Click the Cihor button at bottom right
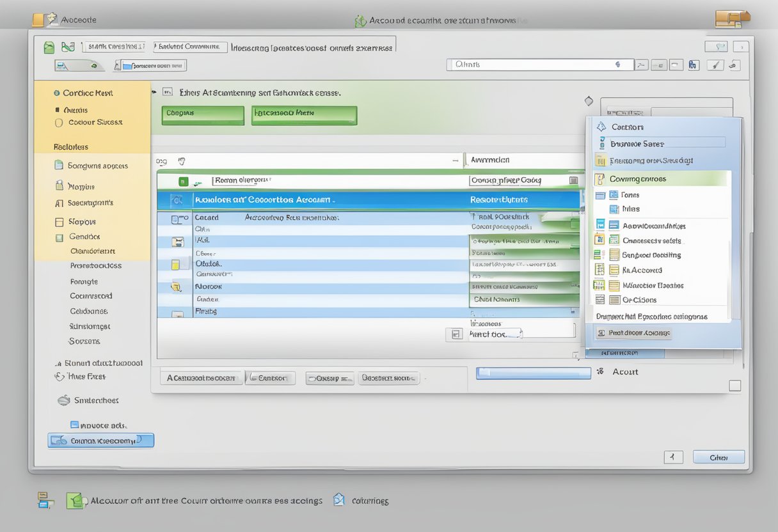 (718, 457)
